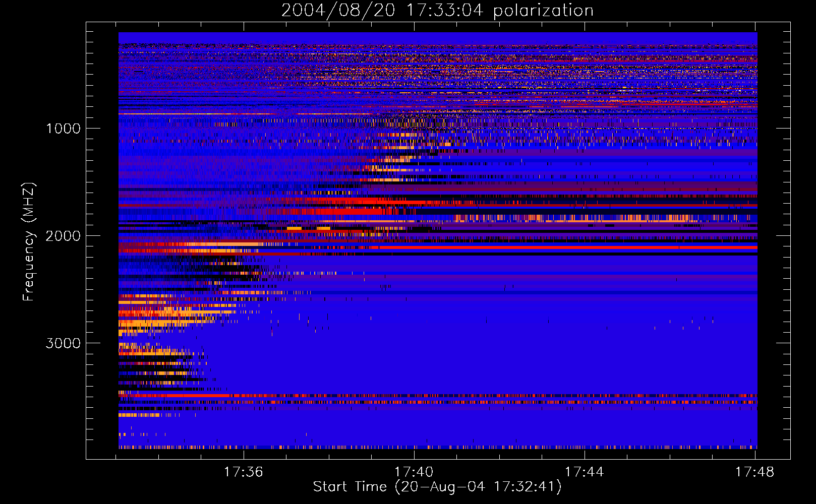Click the 17:44 time tick label
Viewport: 816px width, 504px height.
pos(585,472)
